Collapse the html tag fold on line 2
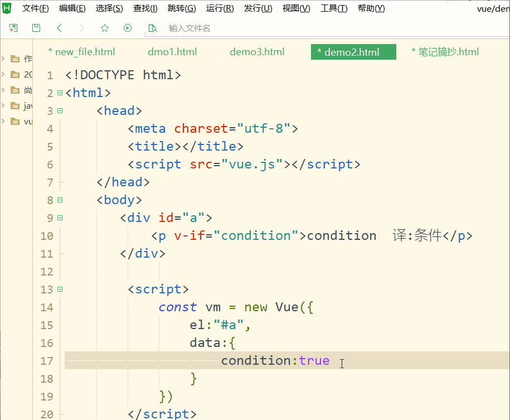510x420 pixels. pyautogui.click(x=60, y=93)
